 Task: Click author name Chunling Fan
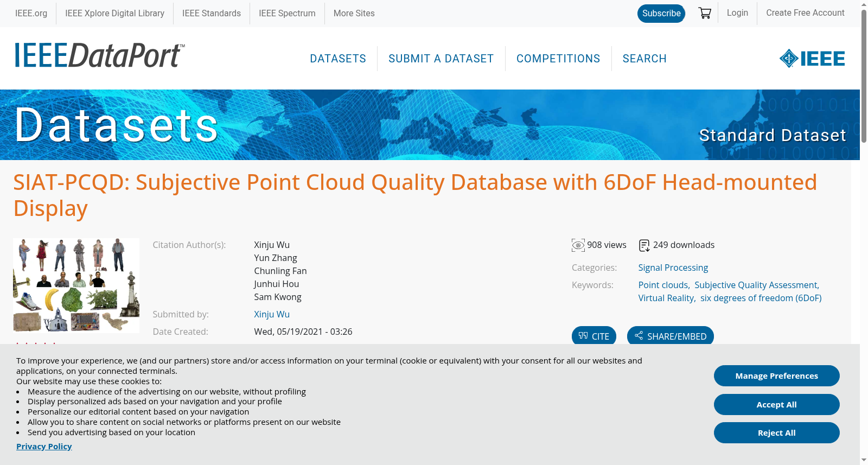coord(280,271)
